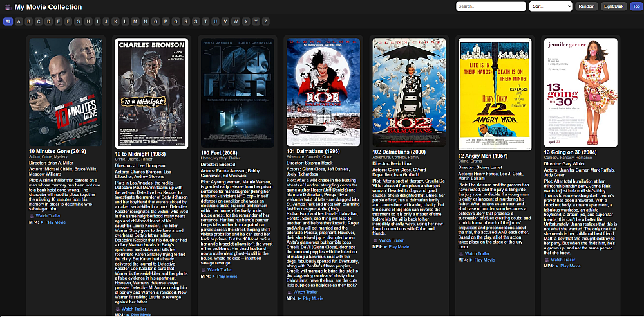Pick a Random movie

tap(587, 6)
